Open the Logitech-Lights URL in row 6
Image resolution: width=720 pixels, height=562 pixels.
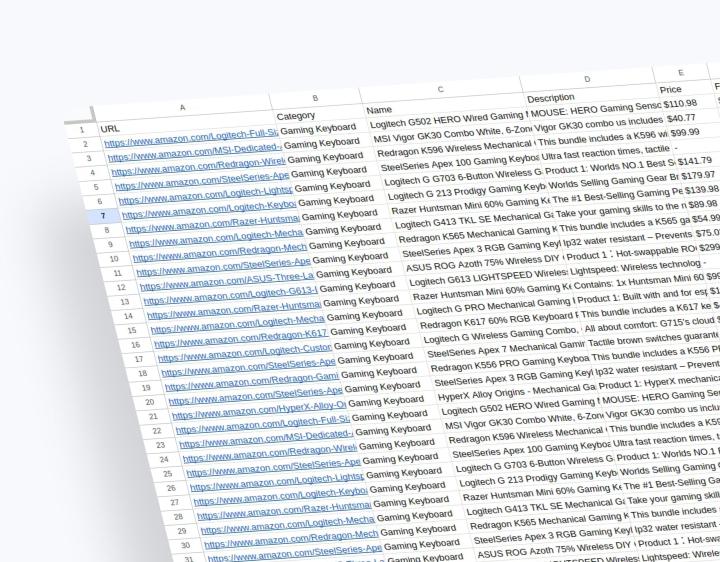205,194
